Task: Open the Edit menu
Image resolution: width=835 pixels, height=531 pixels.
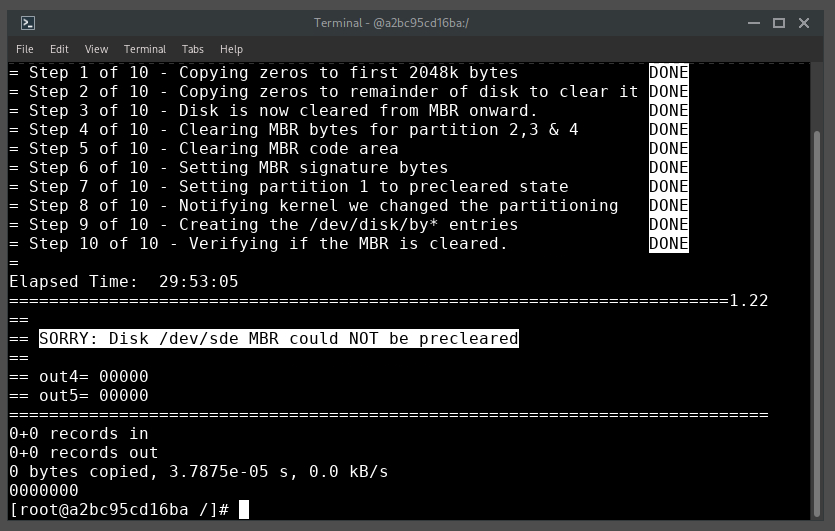Action: coord(59,49)
